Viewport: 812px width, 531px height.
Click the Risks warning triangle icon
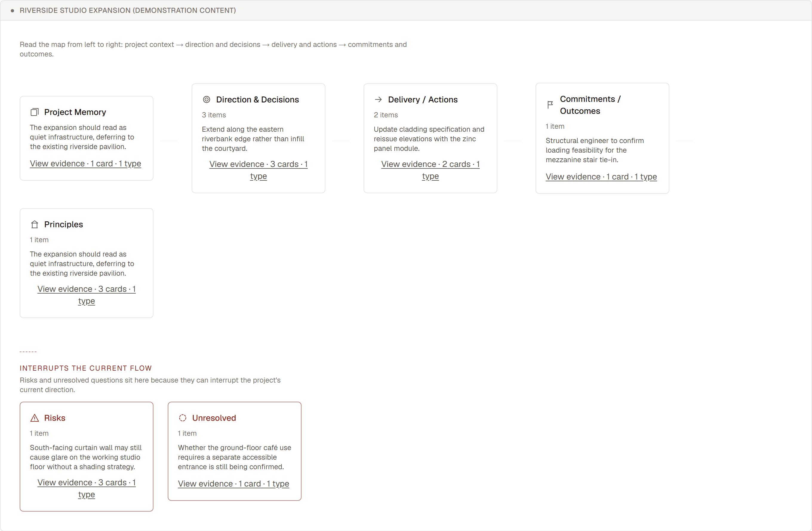(34, 418)
